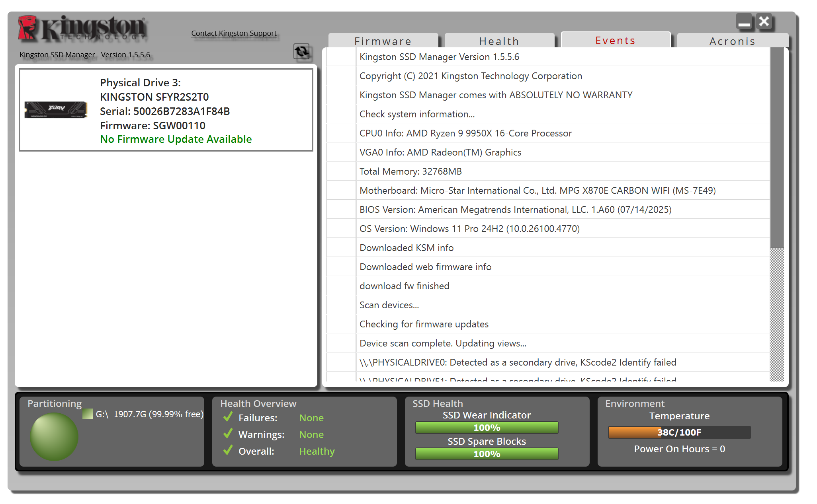Go to the Acronis tab
817x504 pixels.
(732, 41)
